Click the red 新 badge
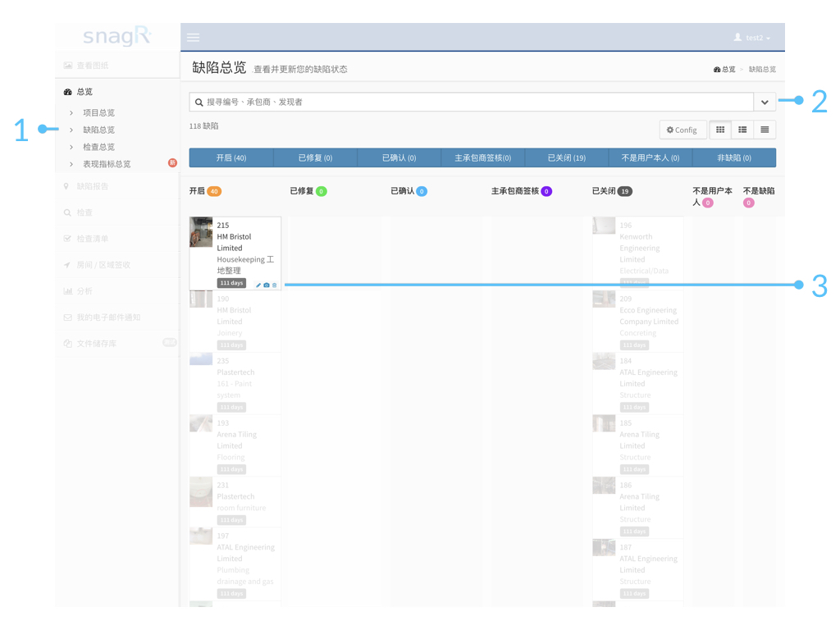Screen dimensions: 840x630 point(172,163)
